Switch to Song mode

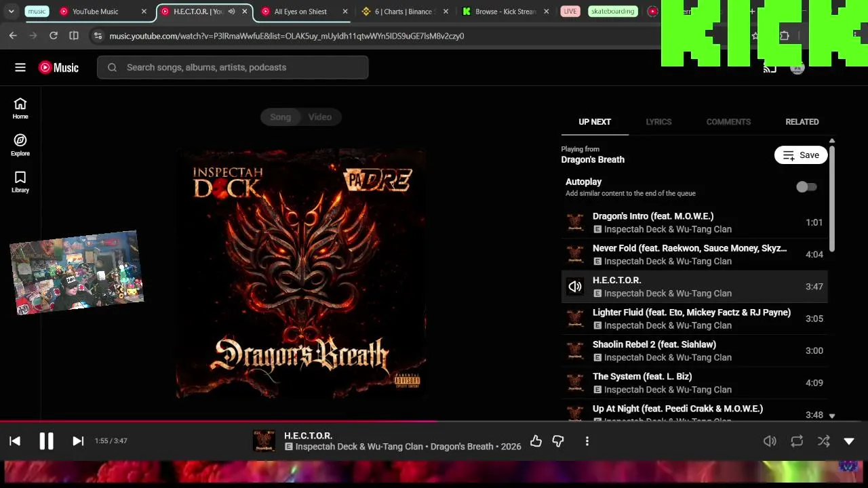[280, 117]
